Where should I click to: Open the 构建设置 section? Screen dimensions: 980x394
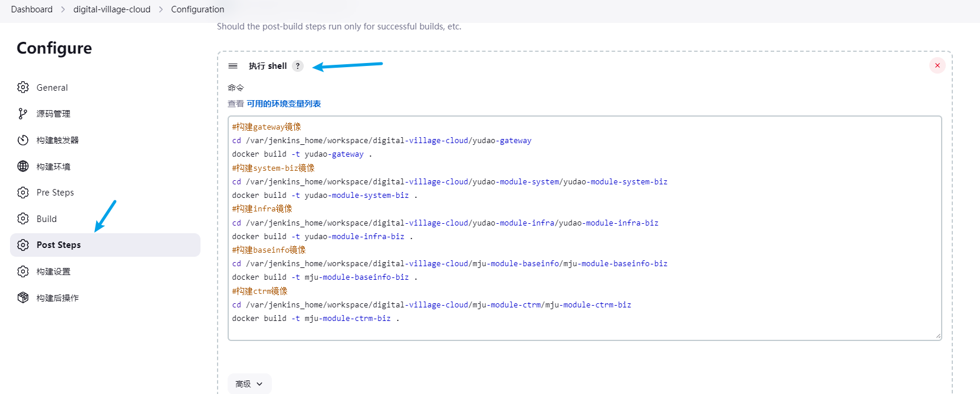[53, 272]
